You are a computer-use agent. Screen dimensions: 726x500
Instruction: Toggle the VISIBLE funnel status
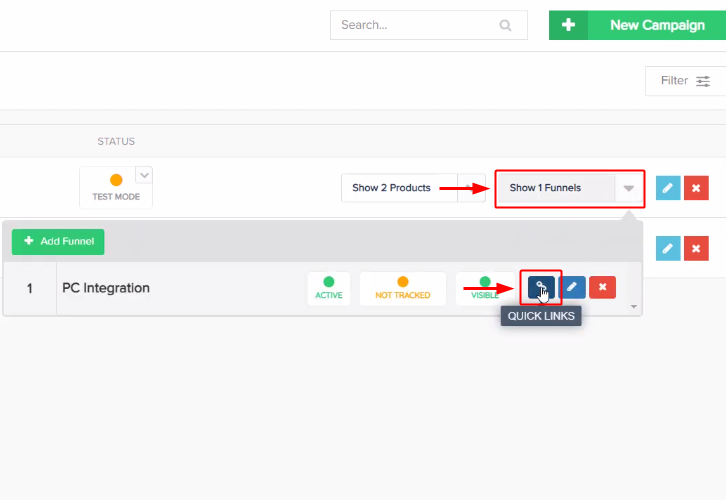[x=485, y=288]
